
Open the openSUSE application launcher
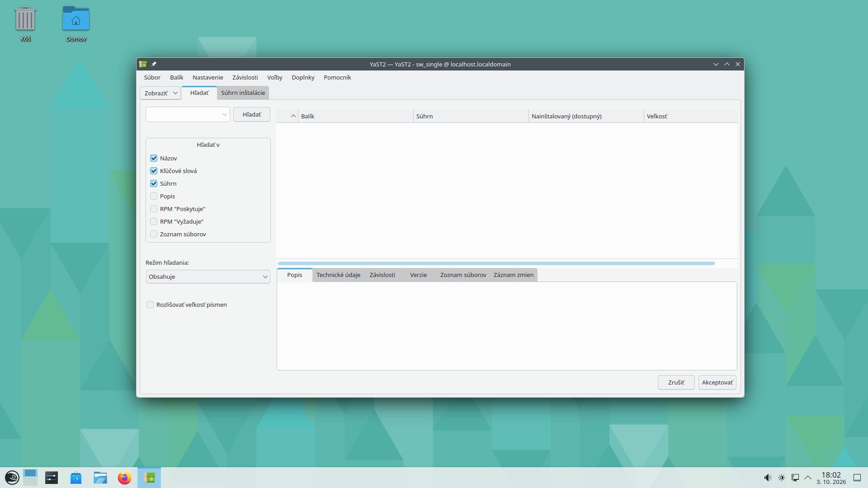click(12, 478)
